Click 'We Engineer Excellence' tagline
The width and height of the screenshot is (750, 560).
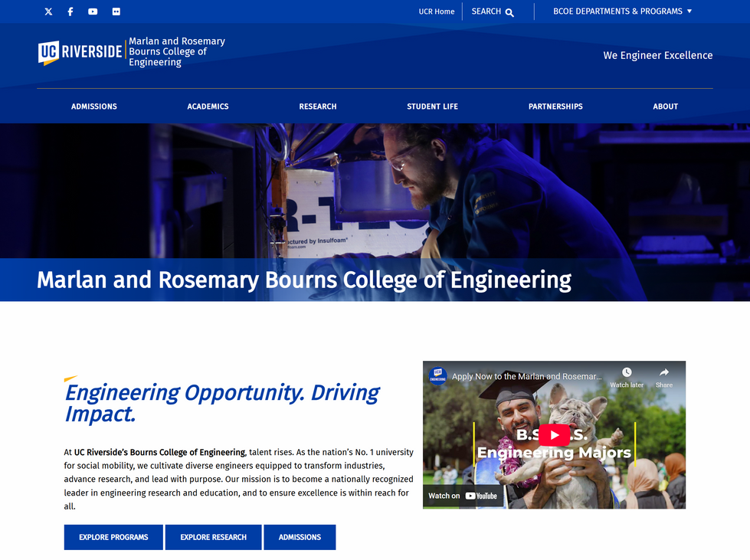(657, 55)
